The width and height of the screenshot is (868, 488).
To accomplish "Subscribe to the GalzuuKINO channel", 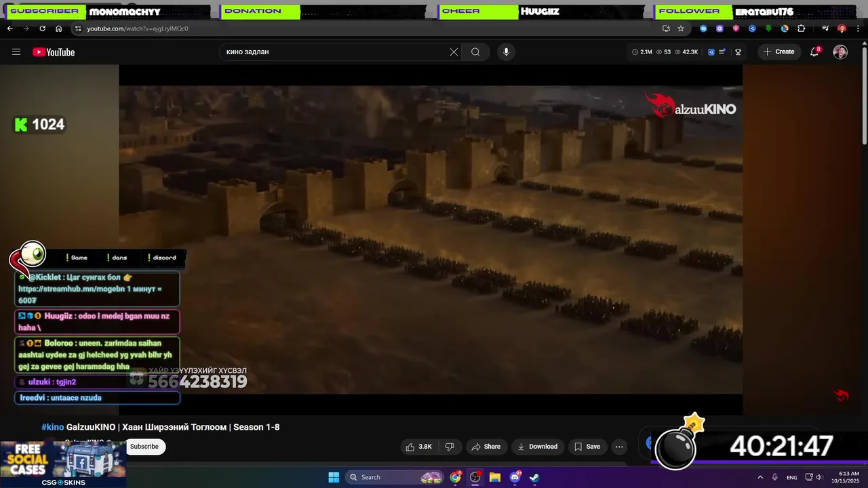I will click(x=144, y=447).
